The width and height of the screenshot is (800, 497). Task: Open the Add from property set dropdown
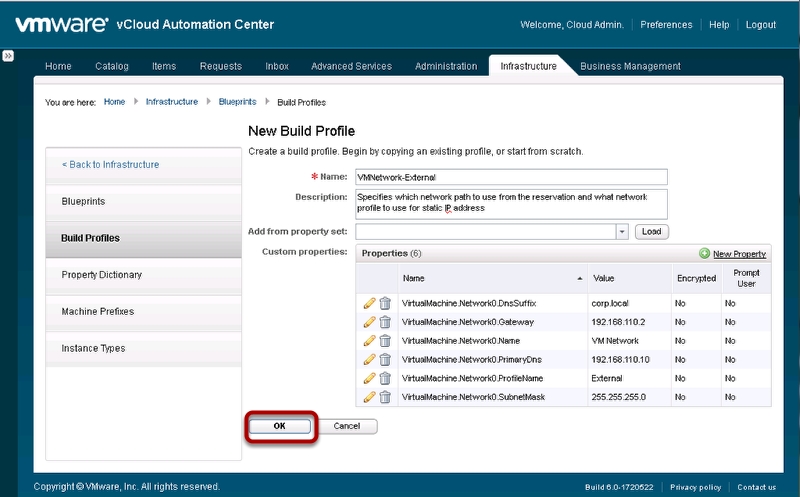pyautogui.click(x=622, y=232)
